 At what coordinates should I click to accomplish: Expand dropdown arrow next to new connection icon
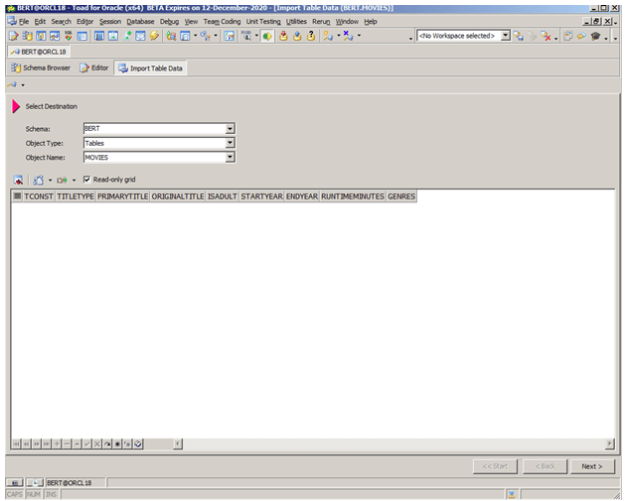point(339,36)
